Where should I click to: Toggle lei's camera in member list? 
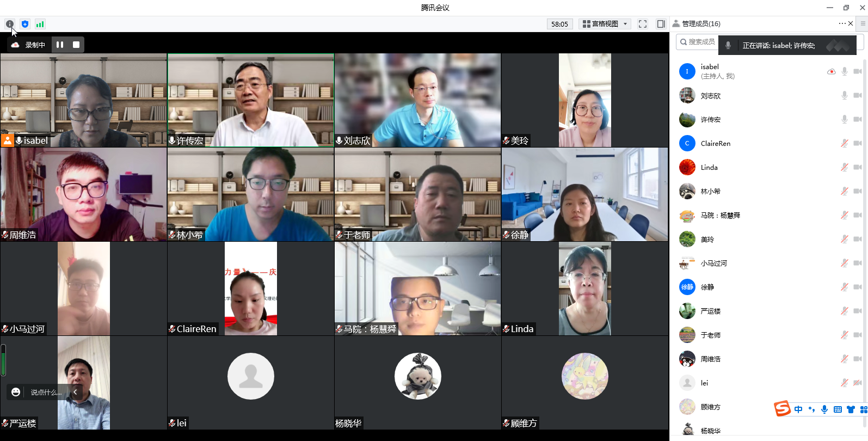[x=857, y=383]
